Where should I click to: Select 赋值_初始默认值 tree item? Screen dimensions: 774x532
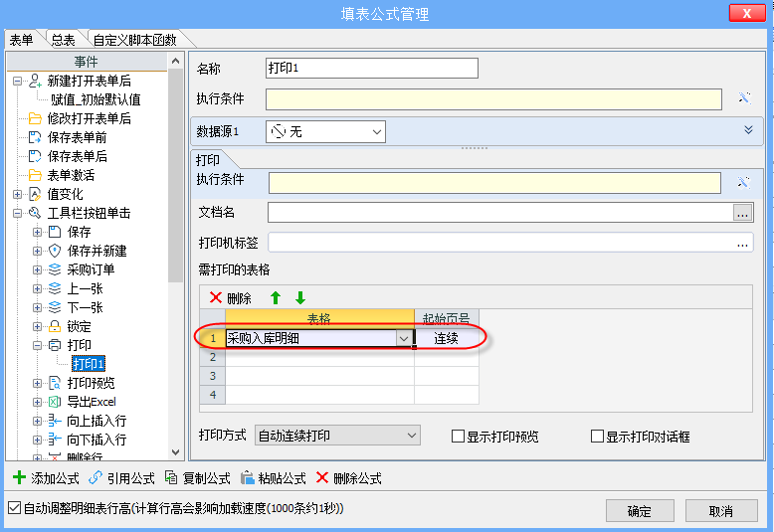click(x=96, y=99)
